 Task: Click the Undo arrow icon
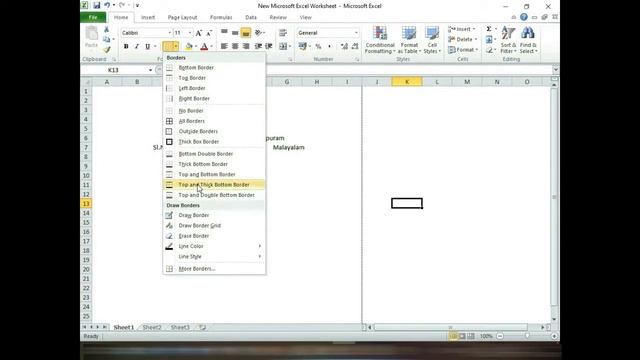[x=107, y=5]
